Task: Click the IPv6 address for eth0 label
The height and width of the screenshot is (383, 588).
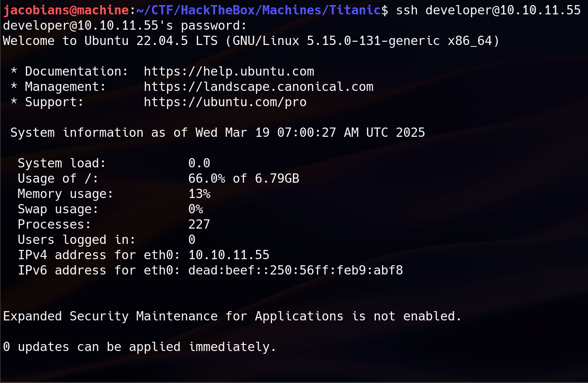Action: [99, 270]
